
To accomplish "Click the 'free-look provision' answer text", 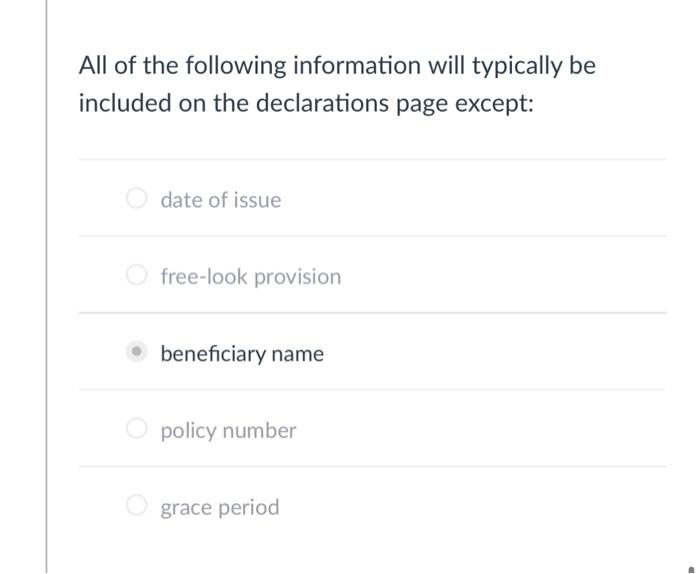I will point(251,276).
